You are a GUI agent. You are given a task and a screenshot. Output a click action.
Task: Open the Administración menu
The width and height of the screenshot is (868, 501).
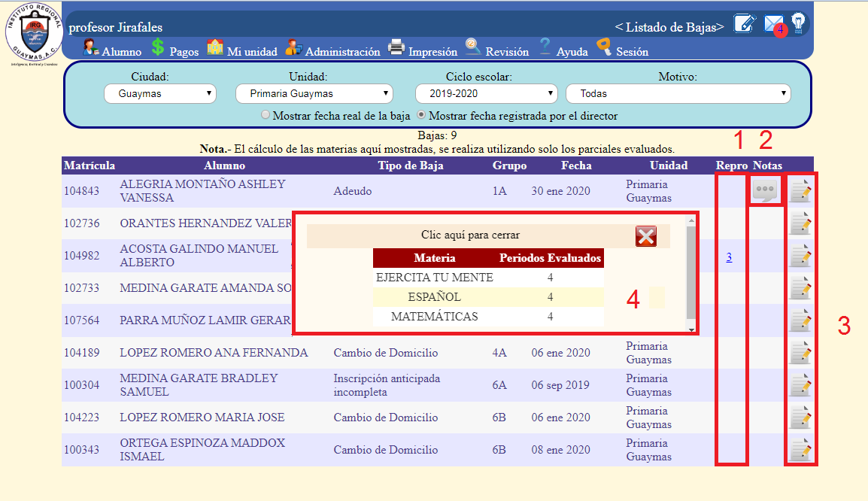coord(332,50)
